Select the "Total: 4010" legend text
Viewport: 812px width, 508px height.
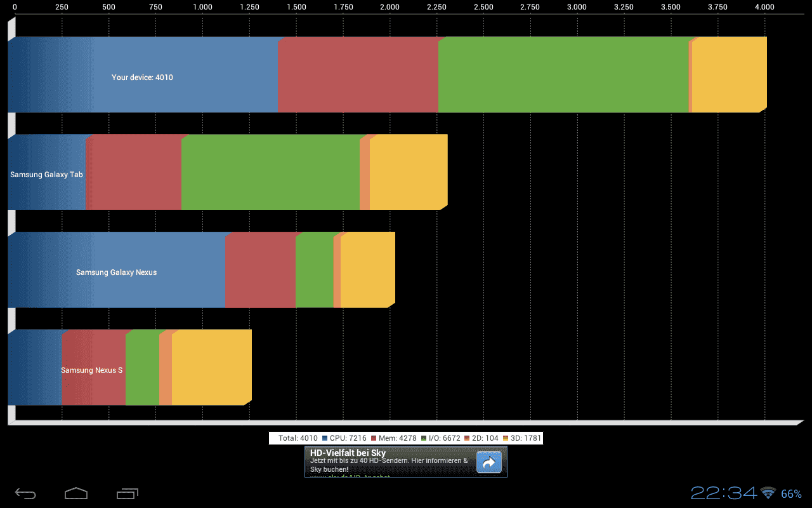(298, 438)
